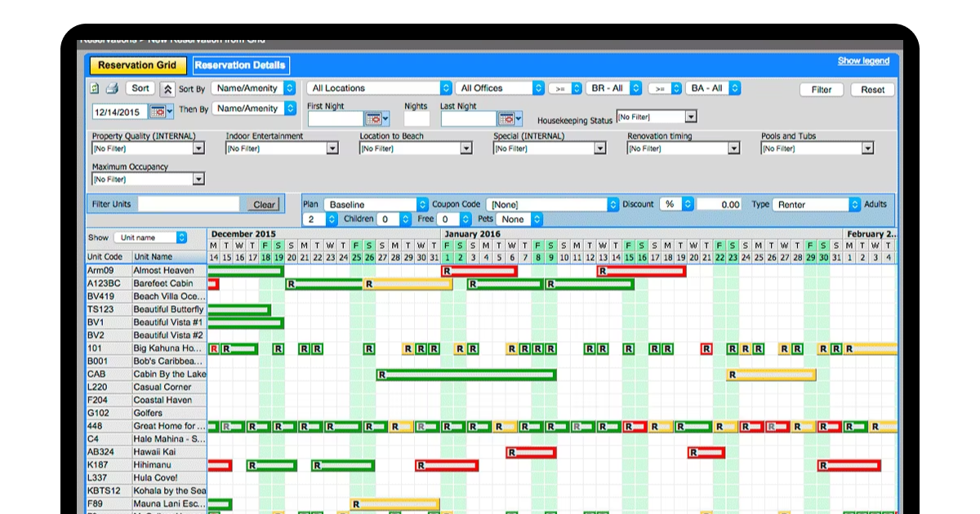Click the First Night input field

point(335,119)
